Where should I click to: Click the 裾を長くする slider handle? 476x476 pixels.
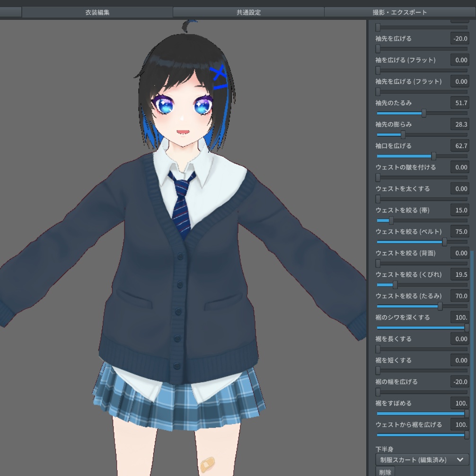point(377,349)
